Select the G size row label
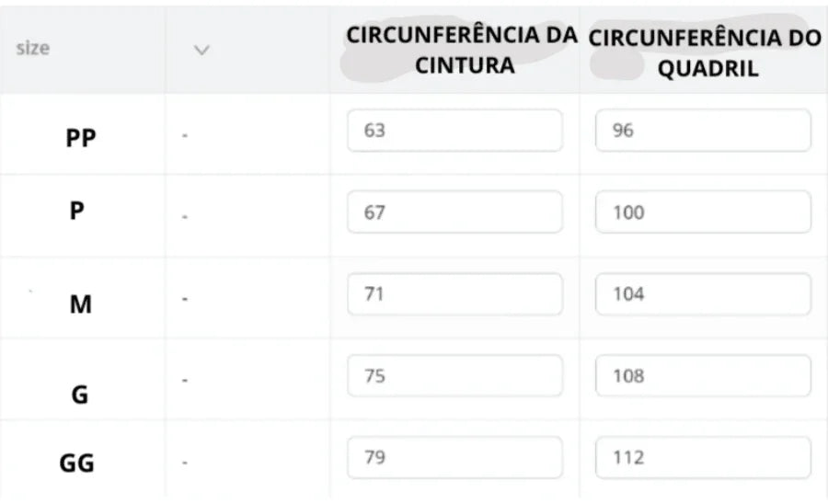Screen dimensions: 828x504 pos(80,395)
